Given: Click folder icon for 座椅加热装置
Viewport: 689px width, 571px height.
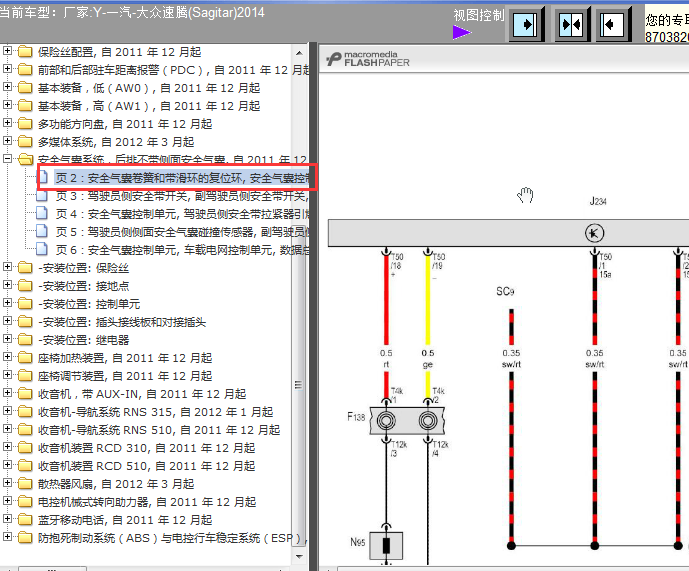Looking at the screenshot, I should (x=25, y=358).
